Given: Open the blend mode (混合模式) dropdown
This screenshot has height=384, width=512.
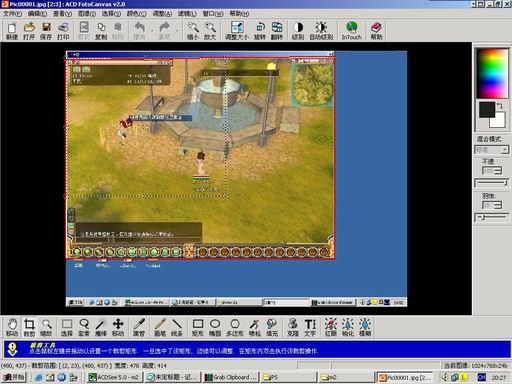Looking at the screenshot, I should pos(492,150).
